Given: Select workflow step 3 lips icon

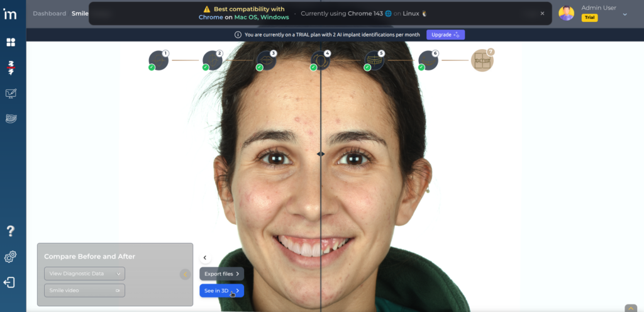Looking at the screenshot, I should [266, 60].
